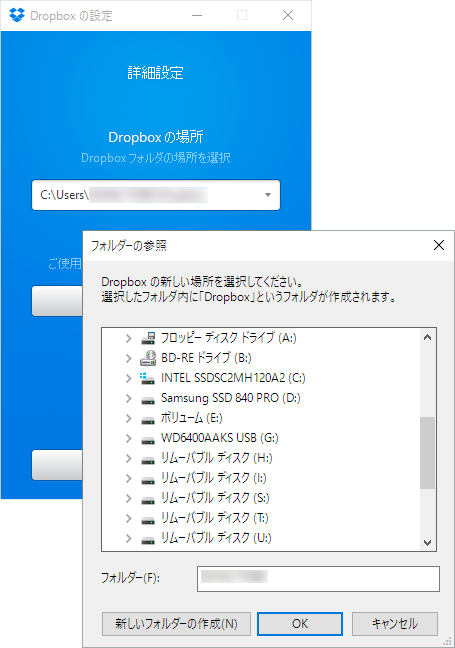
Task: Click the removable disk (T:) drive icon
Action: 148,520
